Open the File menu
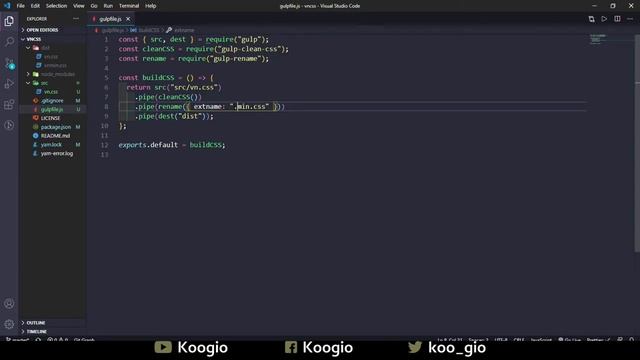This screenshot has height=360, width=640. pos(20,6)
